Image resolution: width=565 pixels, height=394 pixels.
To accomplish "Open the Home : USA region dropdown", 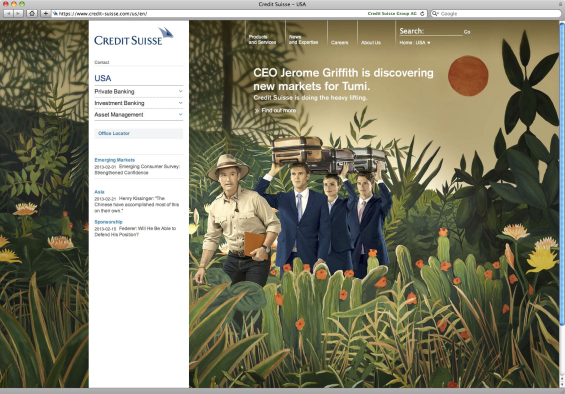I will coord(414,43).
